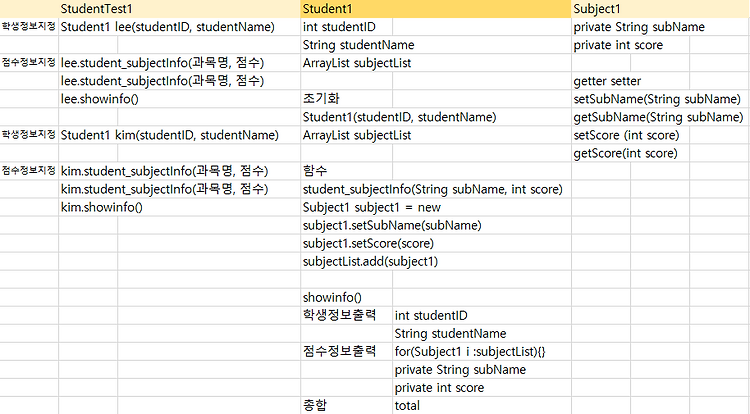Click the '초기화' cell
This screenshot has height=414, width=750.
[x=321, y=99]
